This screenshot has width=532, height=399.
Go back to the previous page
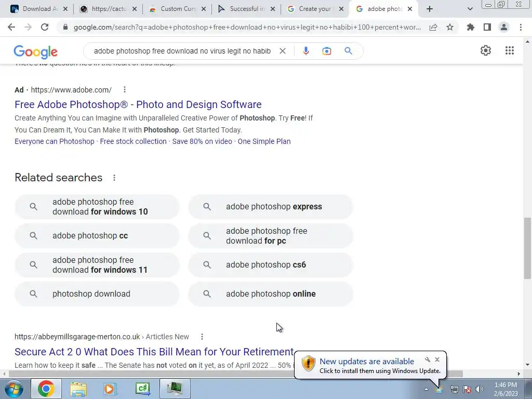(x=11, y=27)
